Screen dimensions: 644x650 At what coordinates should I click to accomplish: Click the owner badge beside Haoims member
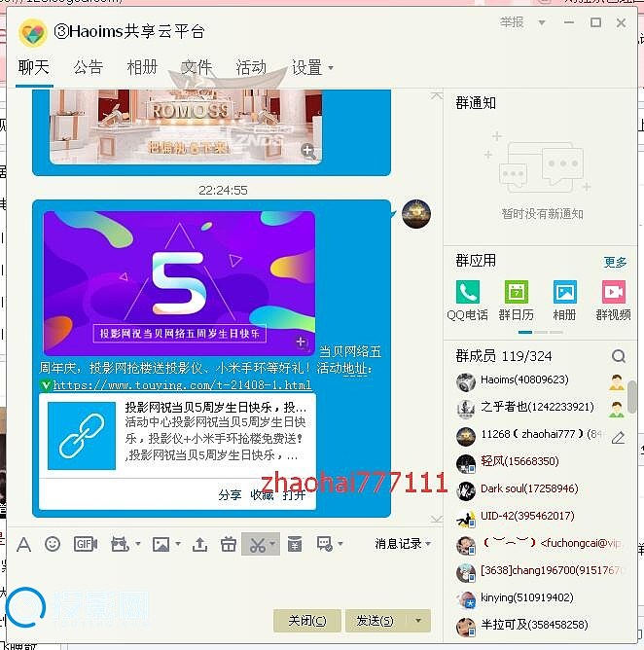[617, 382]
